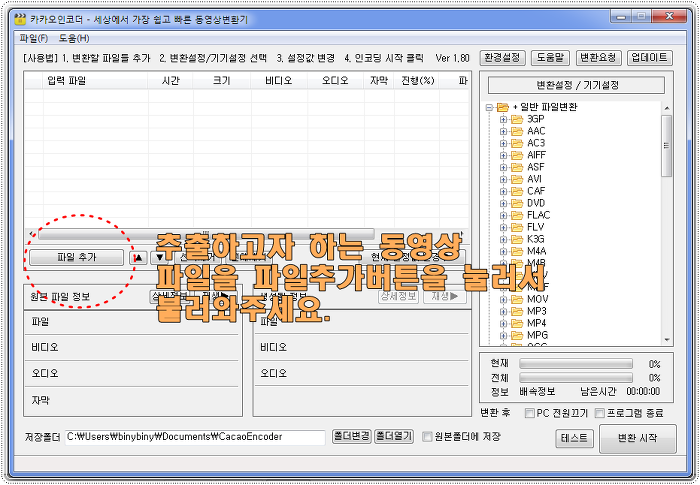Viewport: 700px width, 485px height.
Task: Click the right panel 재생▶ play button
Action: (444, 296)
